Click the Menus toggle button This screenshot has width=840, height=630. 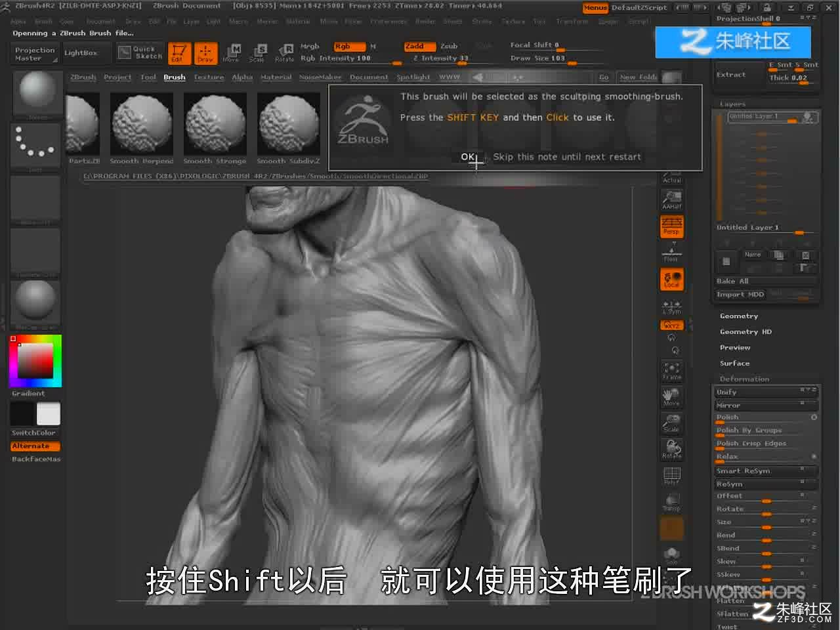(x=595, y=8)
